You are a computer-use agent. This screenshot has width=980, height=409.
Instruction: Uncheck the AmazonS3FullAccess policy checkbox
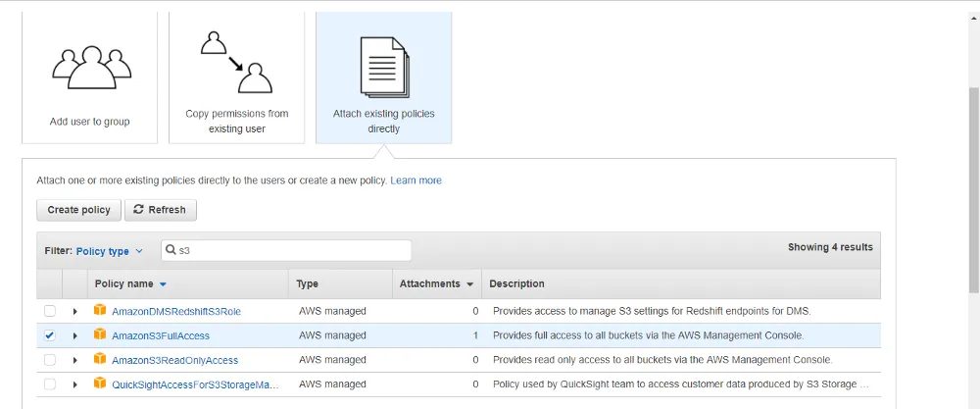click(49, 335)
